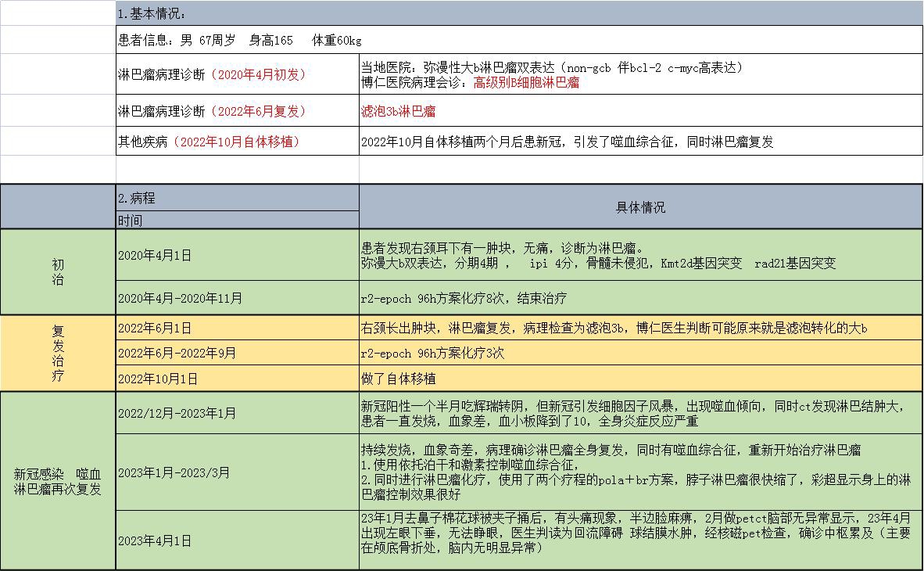924x571 pixels.
Task: Select cell 'r2-epoch 96h方案化疗3次'
Action: tap(640, 353)
